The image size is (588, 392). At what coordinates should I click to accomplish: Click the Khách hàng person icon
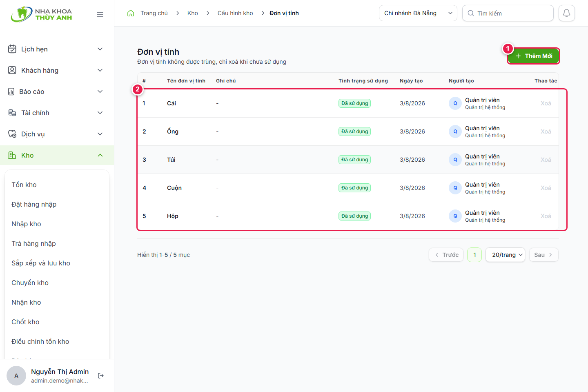coord(12,70)
